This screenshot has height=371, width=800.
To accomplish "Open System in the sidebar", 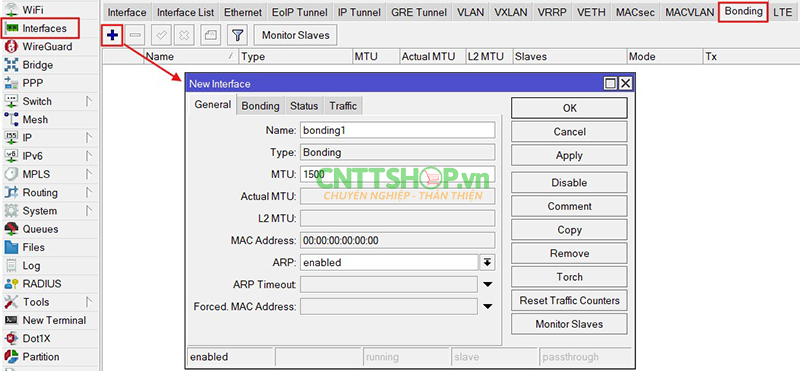I will coord(39,211).
